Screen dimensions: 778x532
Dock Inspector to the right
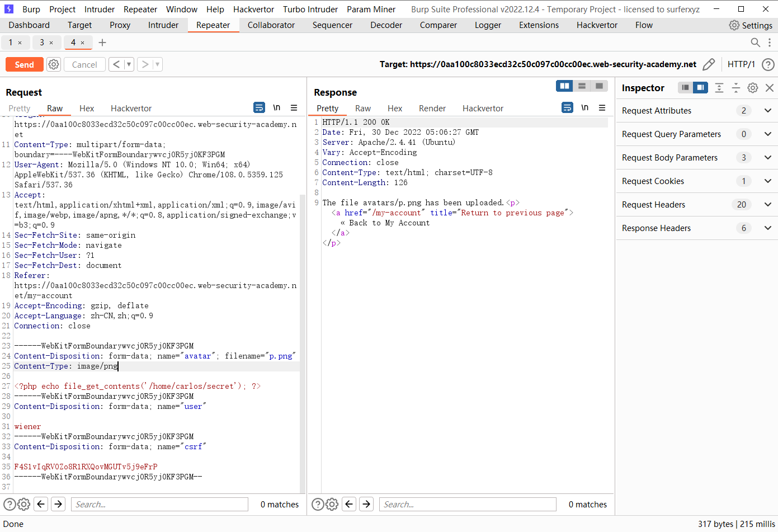pyautogui.click(x=700, y=87)
